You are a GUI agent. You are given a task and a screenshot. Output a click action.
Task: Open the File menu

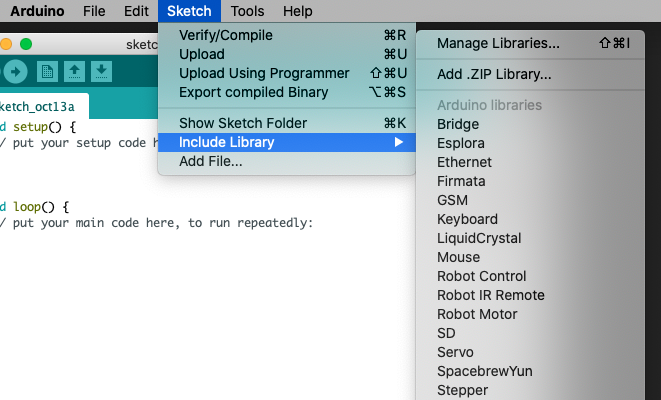(x=94, y=11)
